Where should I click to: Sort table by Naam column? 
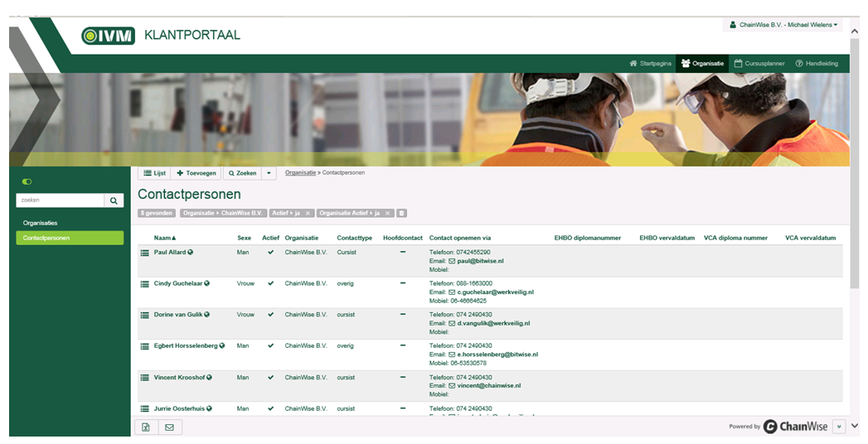pos(165,238)
